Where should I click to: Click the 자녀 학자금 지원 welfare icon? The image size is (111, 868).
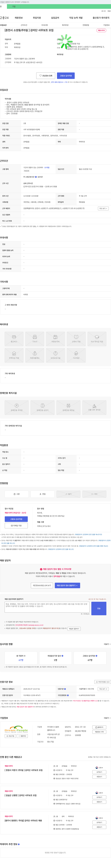pyautogui.click(x=97, y=339)
